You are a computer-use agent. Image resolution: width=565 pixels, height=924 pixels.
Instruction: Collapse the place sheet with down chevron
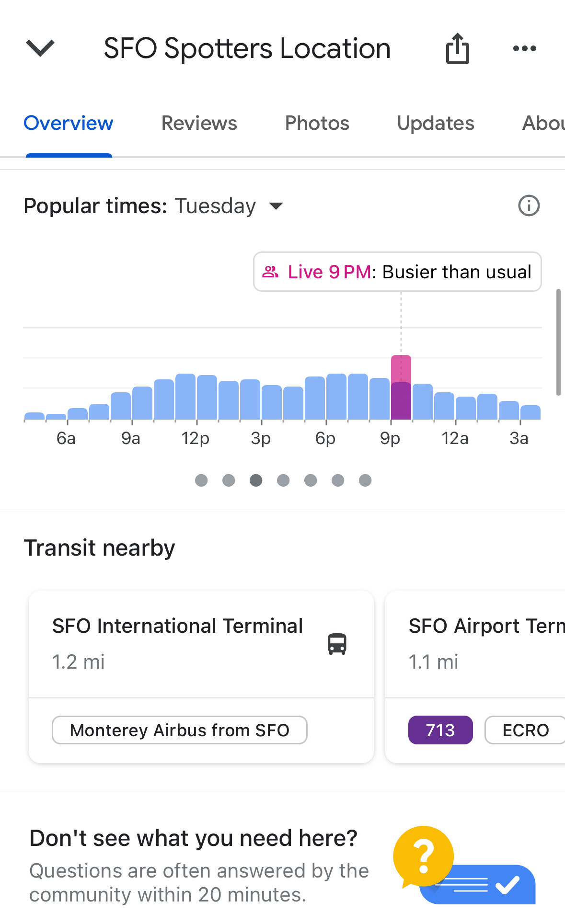point(40,48)
